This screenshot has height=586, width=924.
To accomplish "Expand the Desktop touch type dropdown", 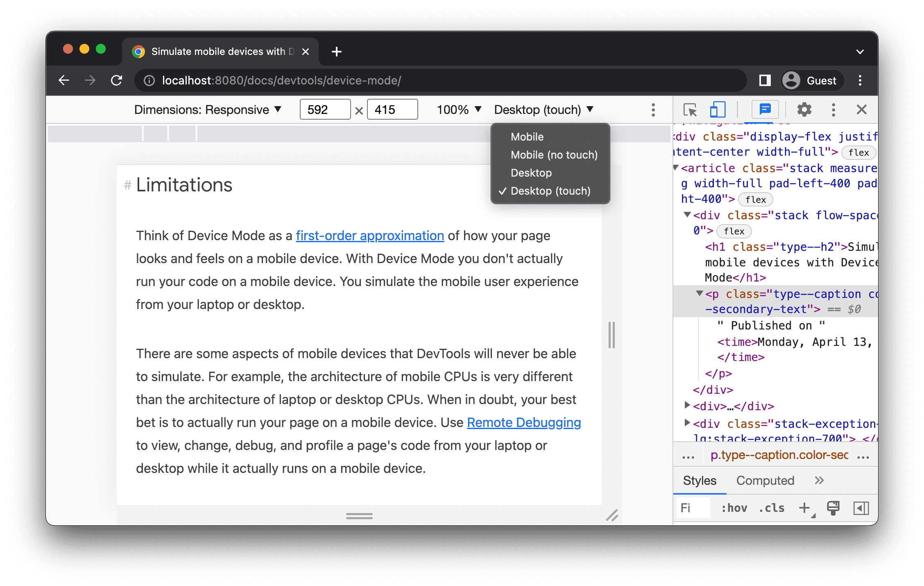I will (542, 109).
